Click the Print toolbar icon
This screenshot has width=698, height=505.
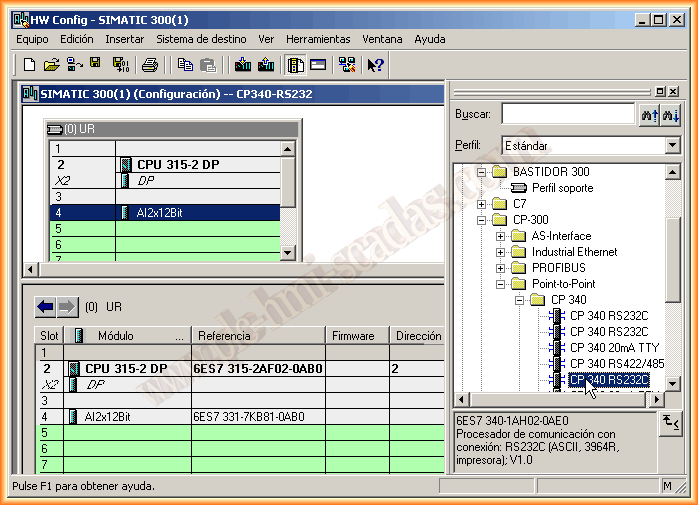pos(150,65)
